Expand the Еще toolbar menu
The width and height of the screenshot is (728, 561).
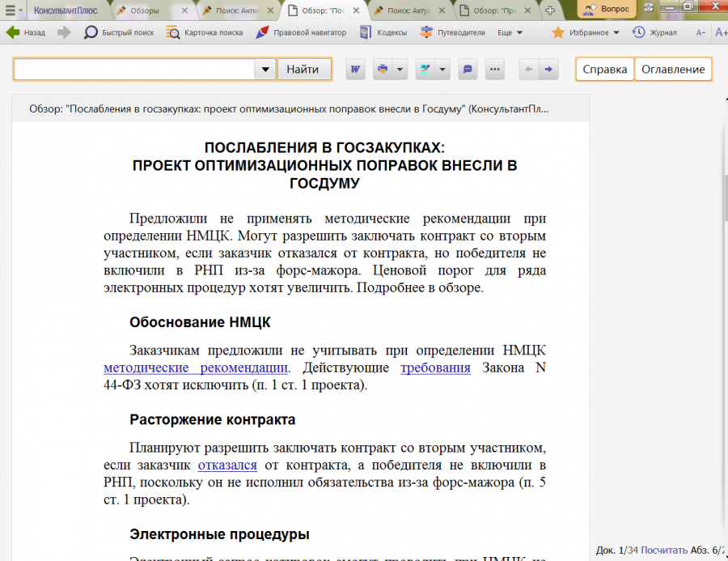click(510, 32)
